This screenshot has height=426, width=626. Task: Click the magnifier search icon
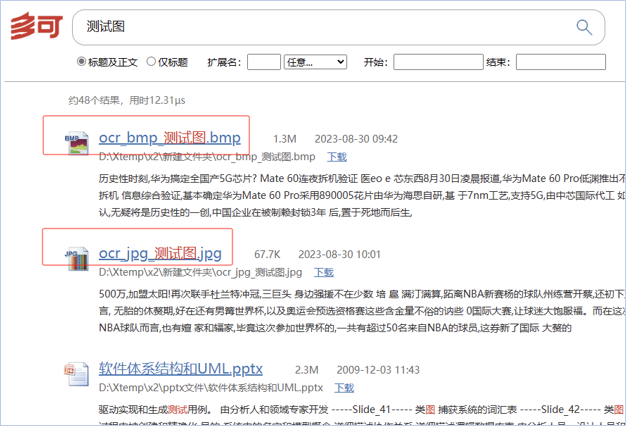584,27
